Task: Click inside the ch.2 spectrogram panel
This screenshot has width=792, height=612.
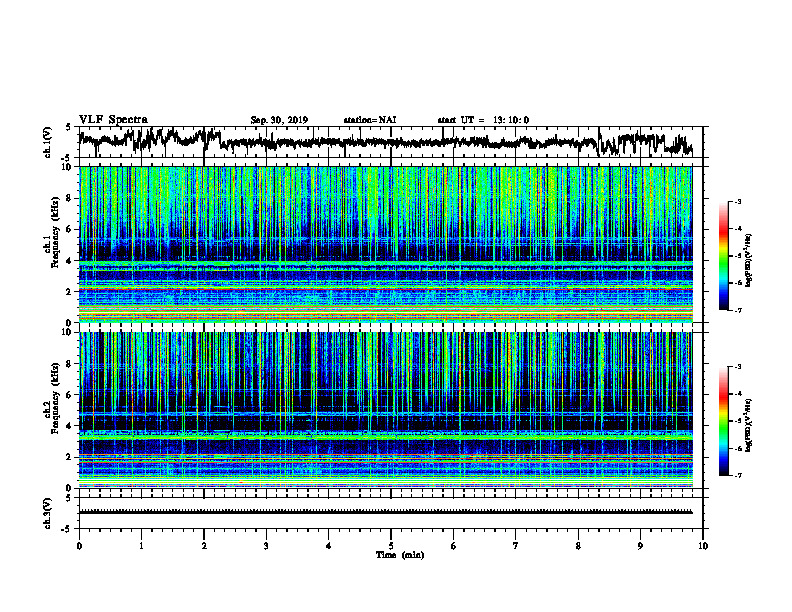Action: tap(385, 410)
